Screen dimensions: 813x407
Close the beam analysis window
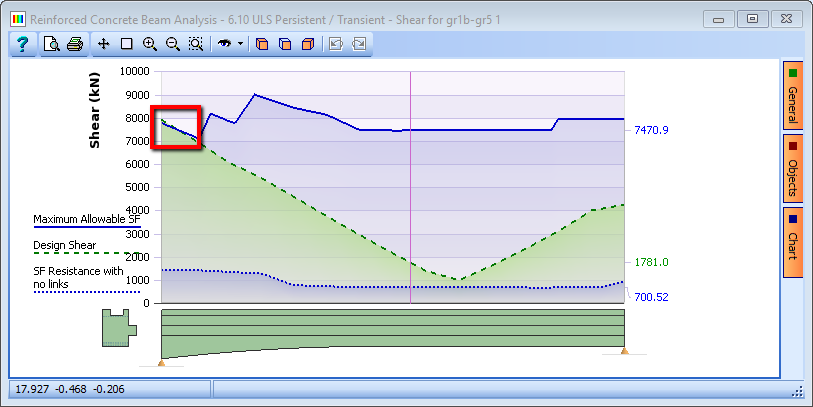787,20
